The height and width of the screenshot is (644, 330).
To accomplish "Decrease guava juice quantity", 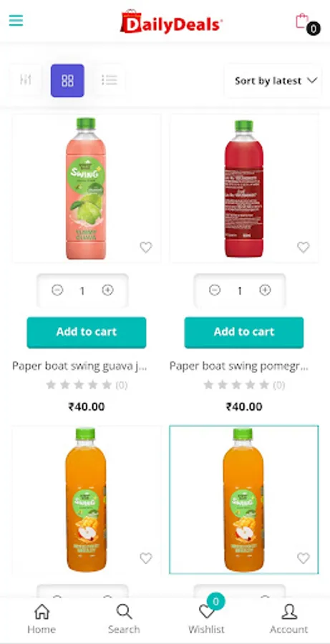I will (57, 291).
